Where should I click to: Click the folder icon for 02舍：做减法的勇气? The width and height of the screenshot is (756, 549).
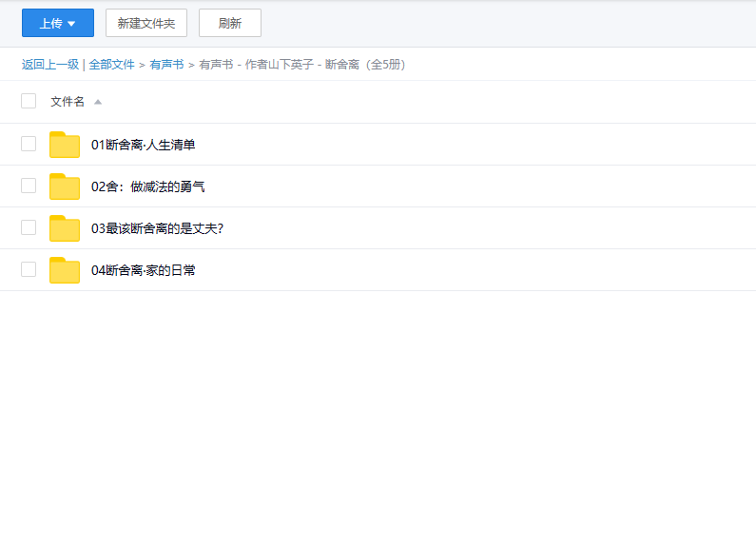click(65, 186)
